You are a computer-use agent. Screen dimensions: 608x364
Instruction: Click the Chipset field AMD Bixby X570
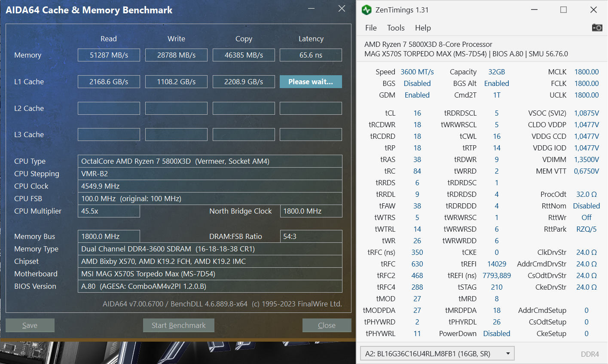tap(210, 261)
